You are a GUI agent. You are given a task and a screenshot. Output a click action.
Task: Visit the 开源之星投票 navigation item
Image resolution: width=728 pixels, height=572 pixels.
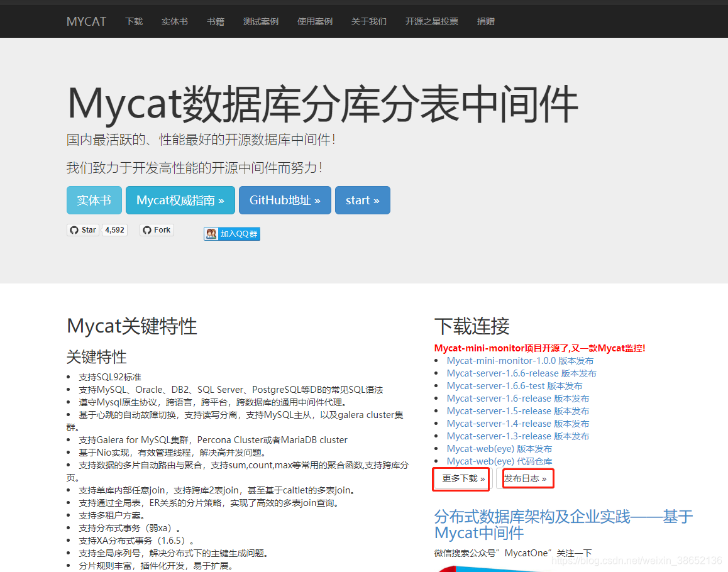[432, 21]
